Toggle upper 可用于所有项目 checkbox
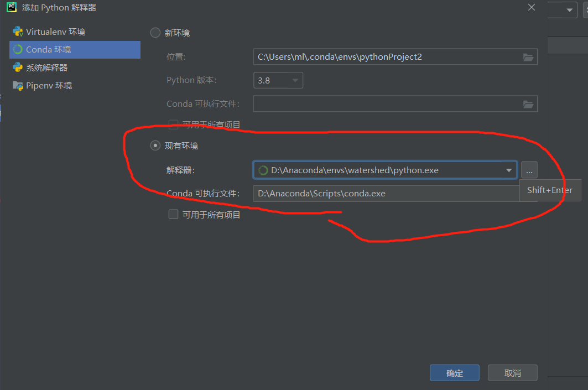The width and height of the screenshot is (588, 390). pyautogui.click(x=173, y=124)
